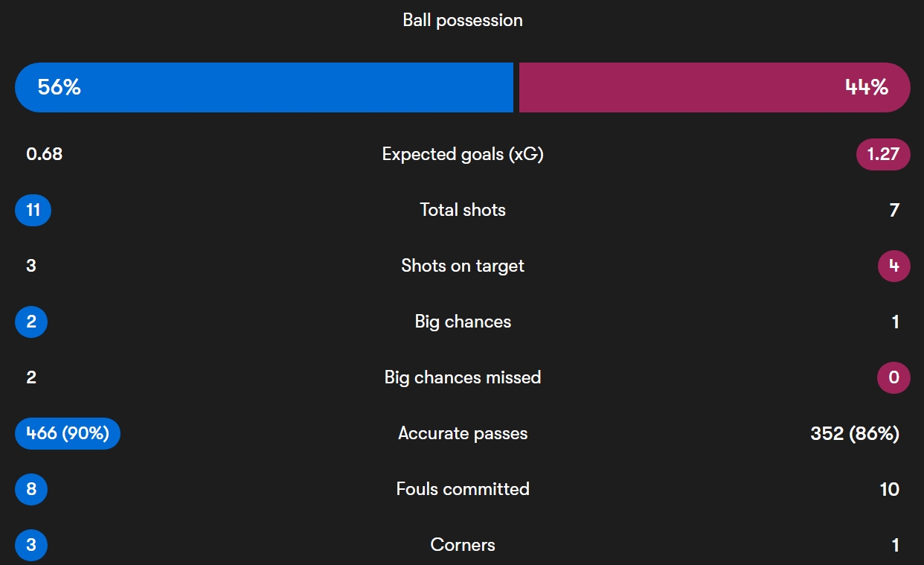The width and height of the screenshot is (924, 565).
Task: Select the Fouls committed label
Action: pos(463,489)
